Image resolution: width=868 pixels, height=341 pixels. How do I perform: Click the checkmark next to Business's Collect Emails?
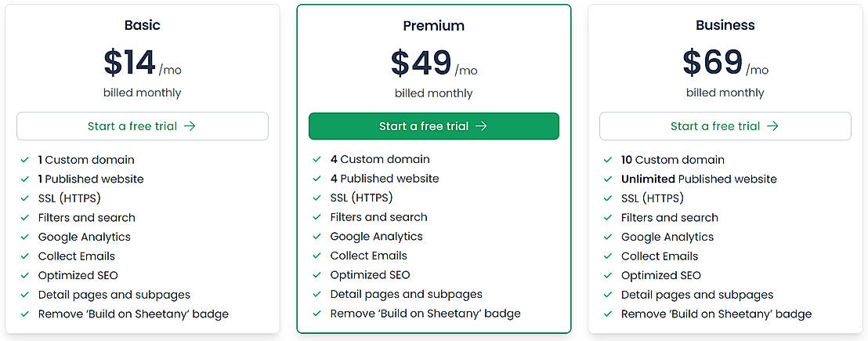point(608,256)
